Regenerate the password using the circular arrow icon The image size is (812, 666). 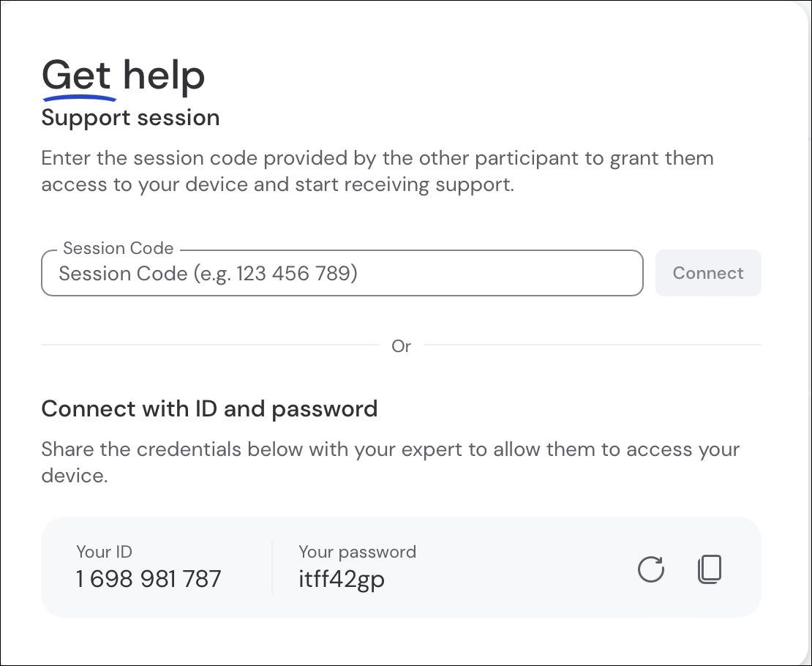(651, 569)
